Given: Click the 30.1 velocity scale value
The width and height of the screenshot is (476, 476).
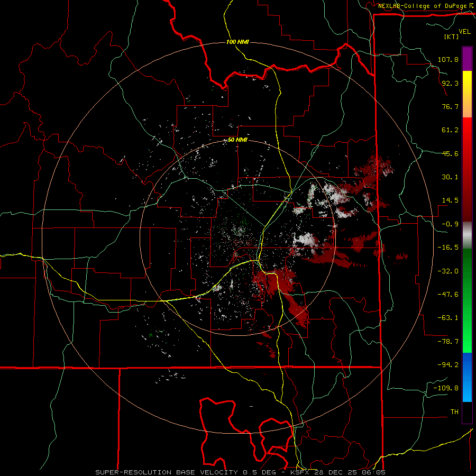Looking at the screenshot, I should coord(450,177).
